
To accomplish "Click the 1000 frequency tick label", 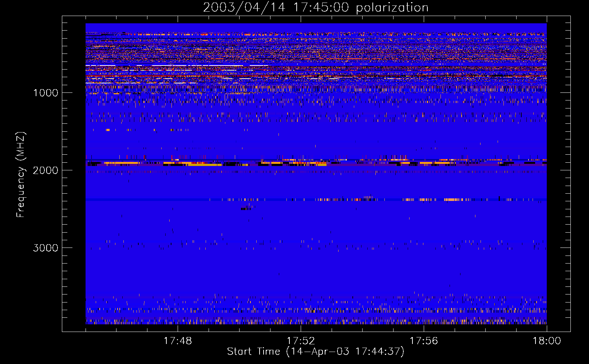I will [x=46, y=93].
